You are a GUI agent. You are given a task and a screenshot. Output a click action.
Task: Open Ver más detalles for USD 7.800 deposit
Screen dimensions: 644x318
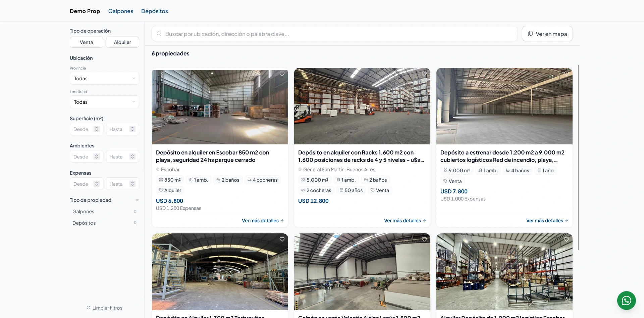(547, 221)
